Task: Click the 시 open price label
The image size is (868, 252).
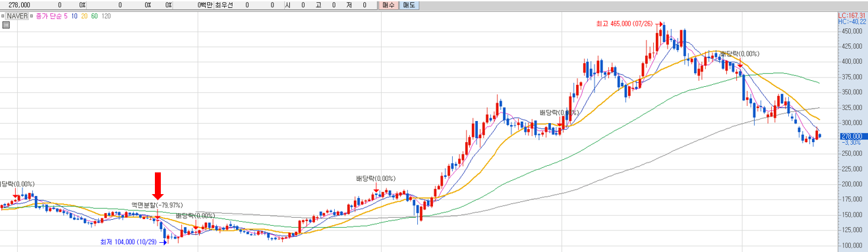Action: pos(288,5)
